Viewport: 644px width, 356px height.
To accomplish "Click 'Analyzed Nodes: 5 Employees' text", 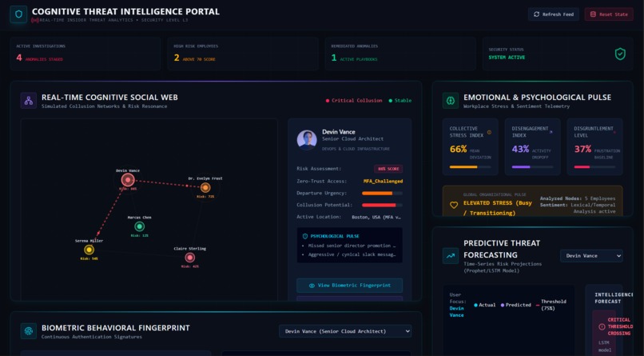I will 578,198.
